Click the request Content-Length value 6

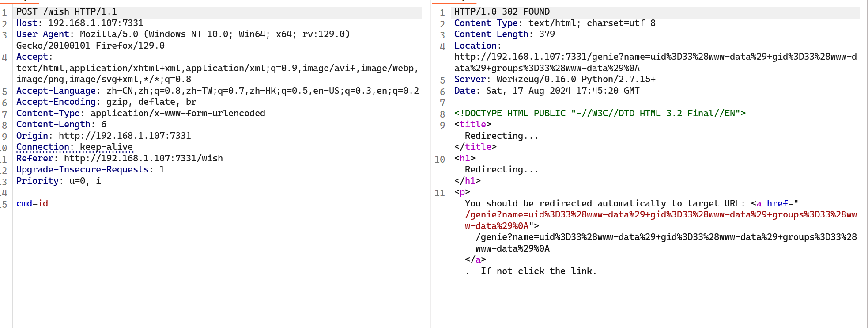point(104,124)
